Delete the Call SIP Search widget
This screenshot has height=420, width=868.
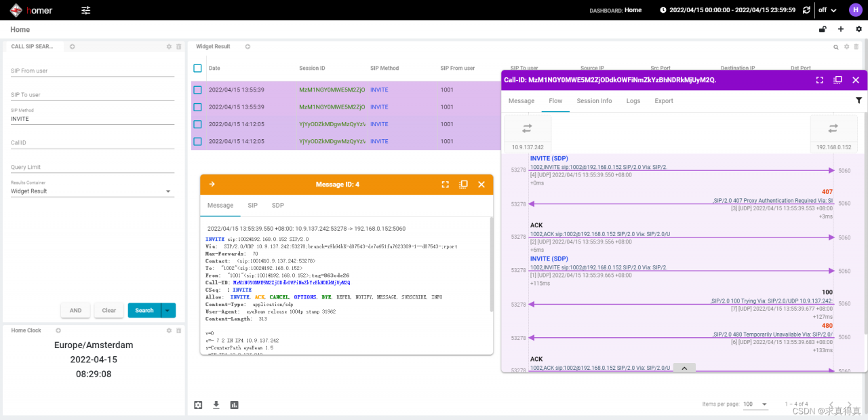178,47
